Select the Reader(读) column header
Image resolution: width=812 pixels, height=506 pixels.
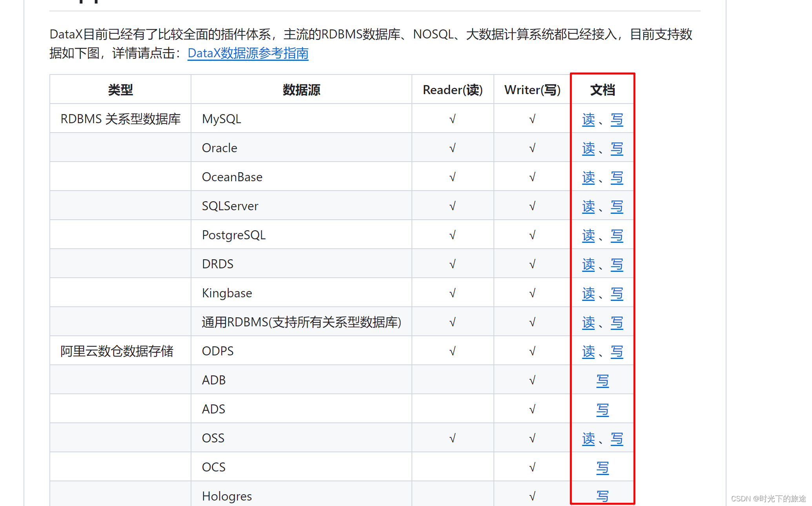453,89
